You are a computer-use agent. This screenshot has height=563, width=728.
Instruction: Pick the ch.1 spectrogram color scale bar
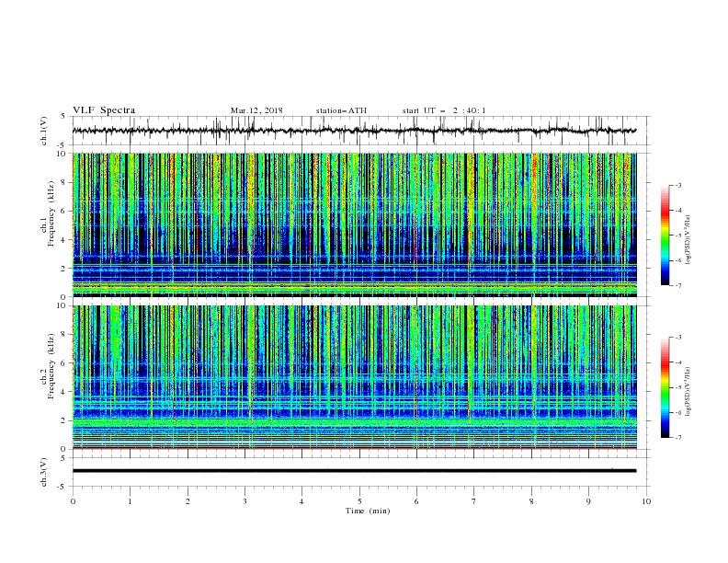[665, 235]
